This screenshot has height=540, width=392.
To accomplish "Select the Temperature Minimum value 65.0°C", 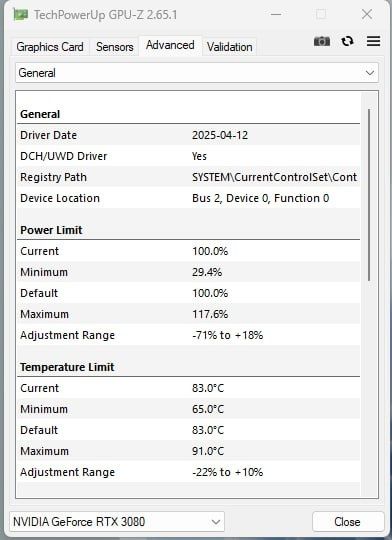I will click(x=208, y=409).
